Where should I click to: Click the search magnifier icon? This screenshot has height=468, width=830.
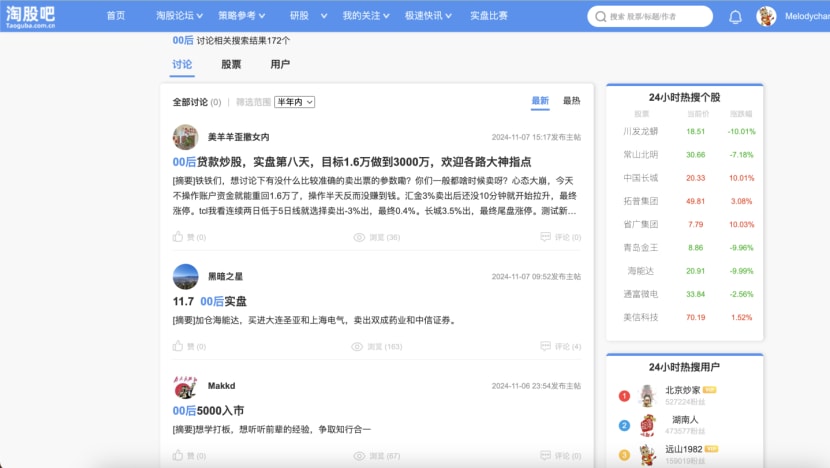click(600, 17)
